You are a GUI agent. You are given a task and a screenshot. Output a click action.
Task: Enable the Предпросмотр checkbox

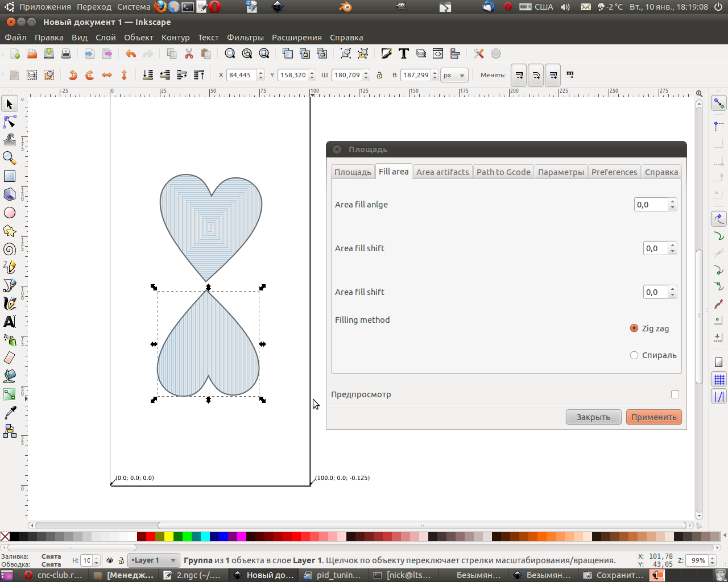tap(675, 394)
